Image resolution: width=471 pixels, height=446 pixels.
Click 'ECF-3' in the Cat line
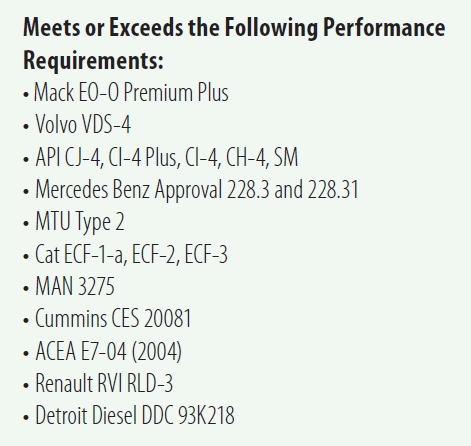tap(206, 254)
